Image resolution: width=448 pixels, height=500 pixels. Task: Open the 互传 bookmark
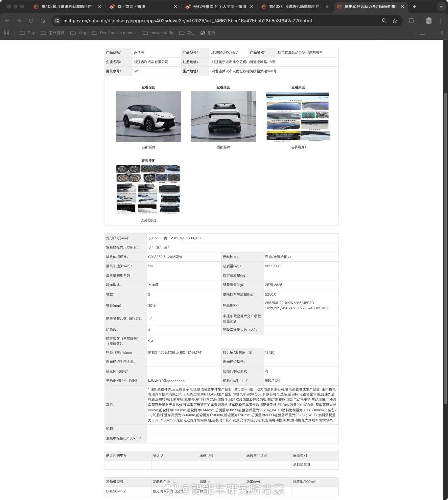[208, 33]
